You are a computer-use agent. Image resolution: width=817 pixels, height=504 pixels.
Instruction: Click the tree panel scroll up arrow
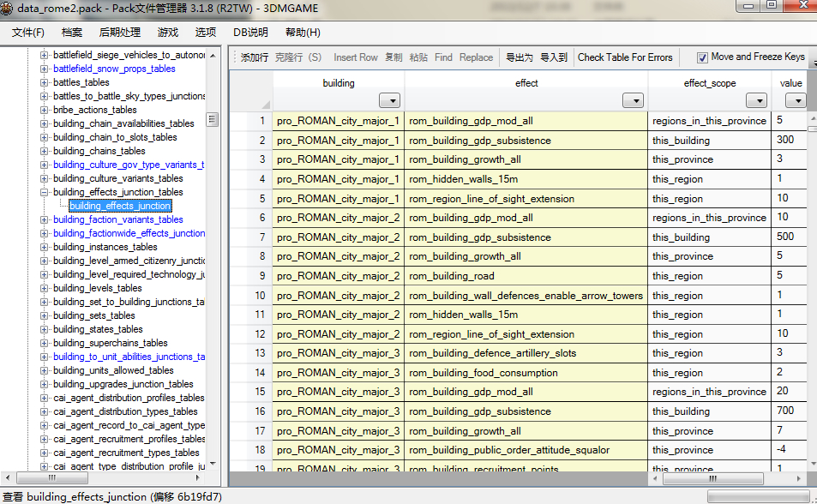tap(213, 55)
